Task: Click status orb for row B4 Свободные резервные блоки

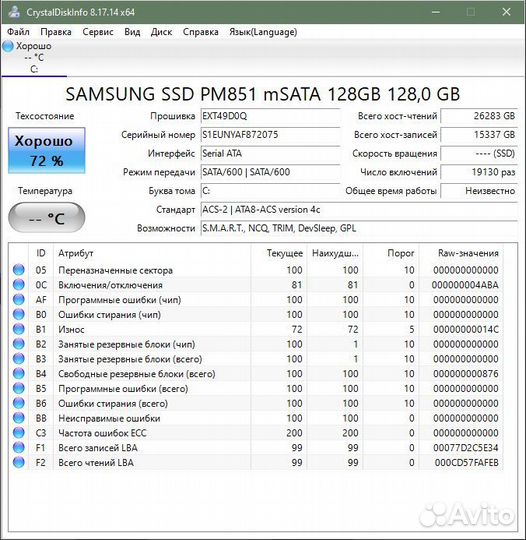Action: [19, 373]
